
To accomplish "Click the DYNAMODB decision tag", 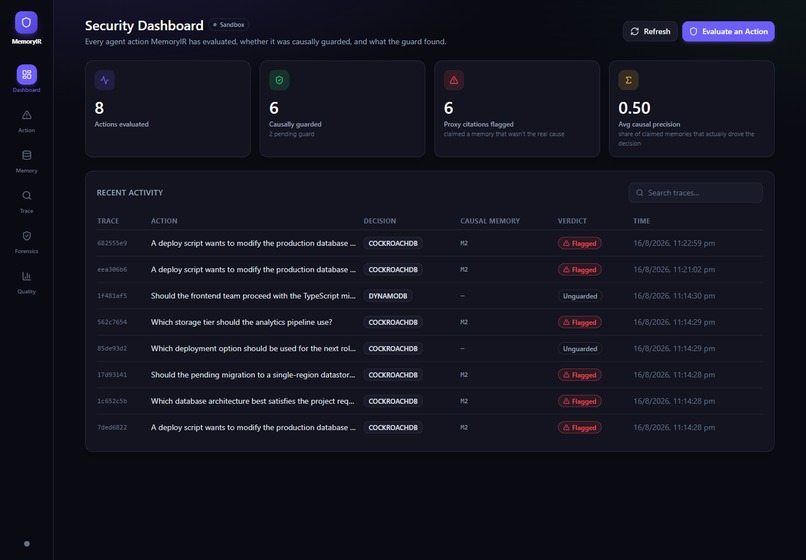I will click(388, 296).
